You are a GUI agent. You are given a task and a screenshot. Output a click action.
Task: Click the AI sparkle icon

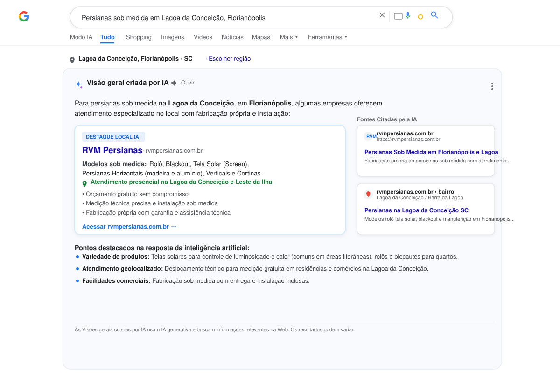(79, 84)
